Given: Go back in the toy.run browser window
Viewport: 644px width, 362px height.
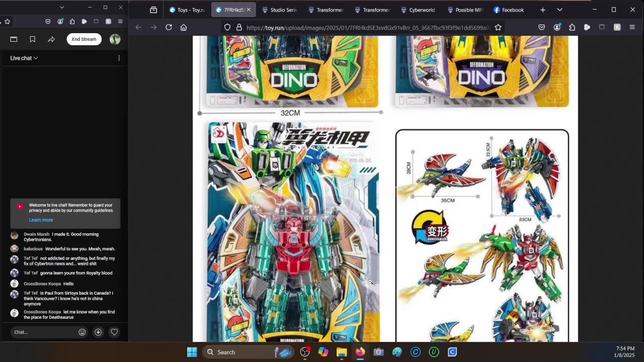Looking at the screenshot, I should tap(138, 27).
